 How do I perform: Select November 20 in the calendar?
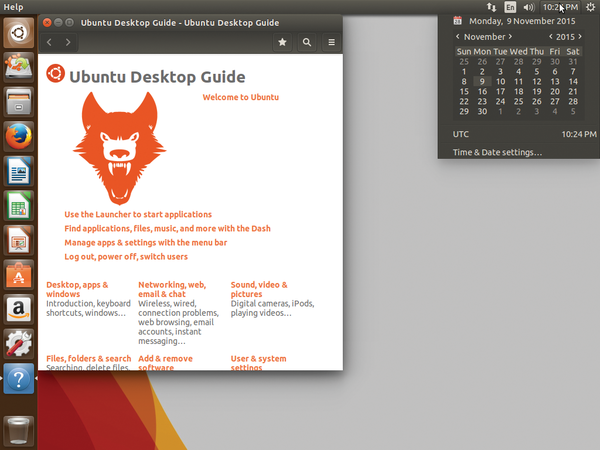[555, 91]
